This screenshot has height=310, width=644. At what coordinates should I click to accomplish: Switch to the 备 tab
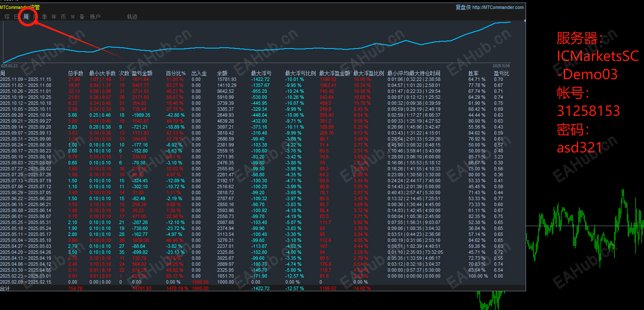82,17
